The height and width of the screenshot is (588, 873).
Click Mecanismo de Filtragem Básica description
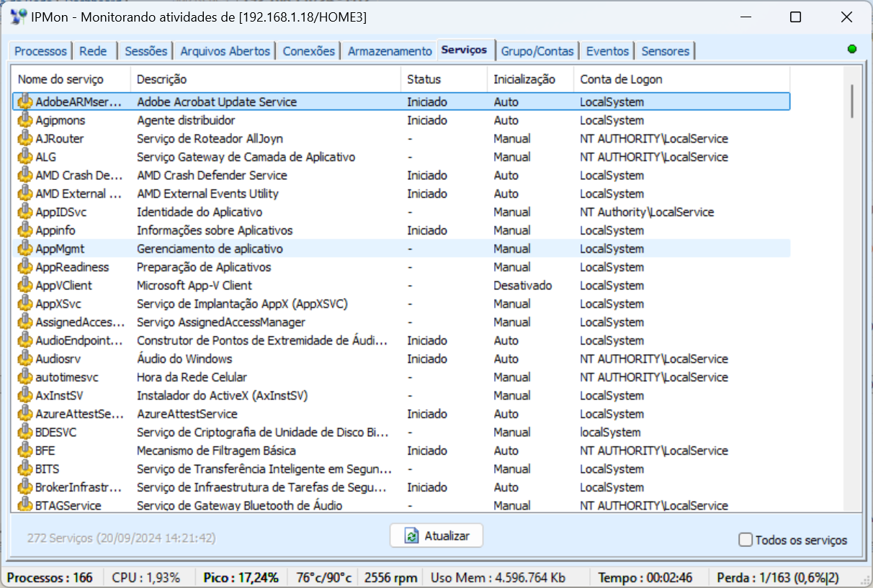216,451
